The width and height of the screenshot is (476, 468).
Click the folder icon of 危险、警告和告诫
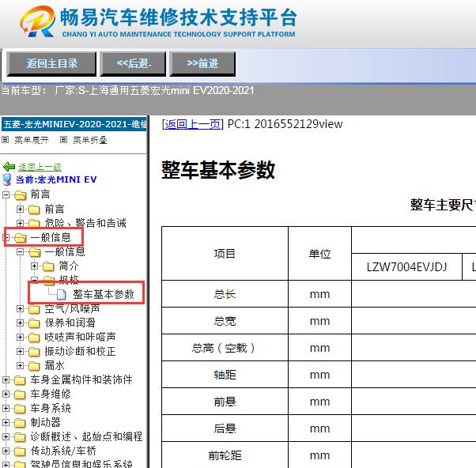[34, 224]
